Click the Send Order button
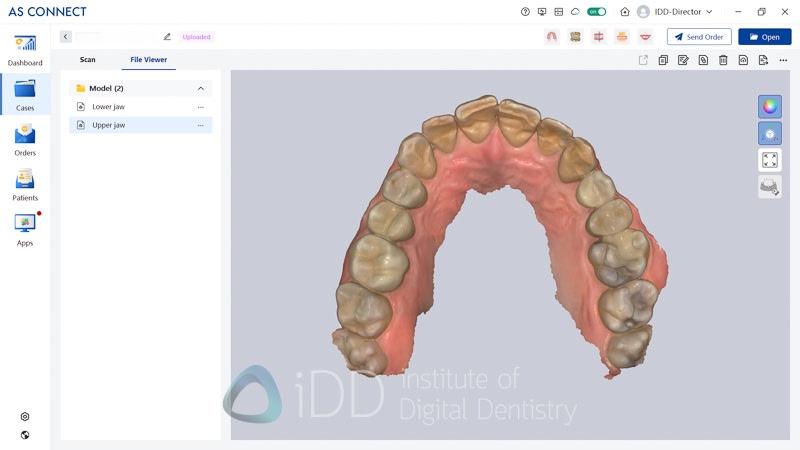Screen dimensions: 800x450 tap(699, 37)
